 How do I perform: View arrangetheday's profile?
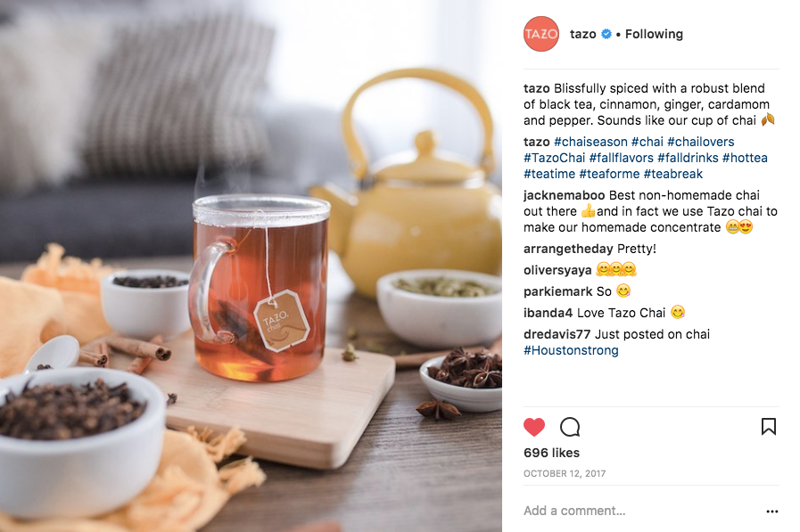coord(568,249)
